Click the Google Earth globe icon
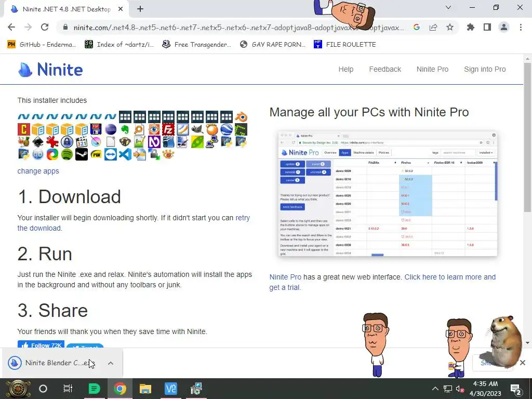This screenshot has width=532, height=399. [227, 129]
